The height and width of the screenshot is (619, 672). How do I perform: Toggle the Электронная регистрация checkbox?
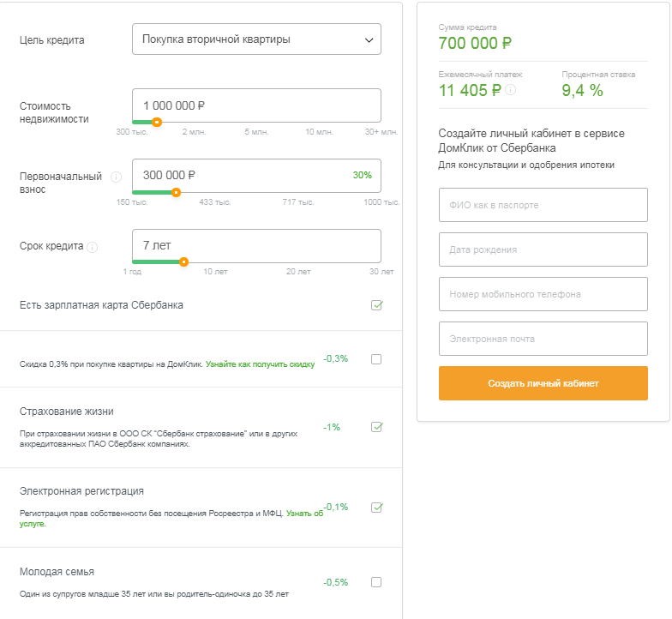point(376,507)
